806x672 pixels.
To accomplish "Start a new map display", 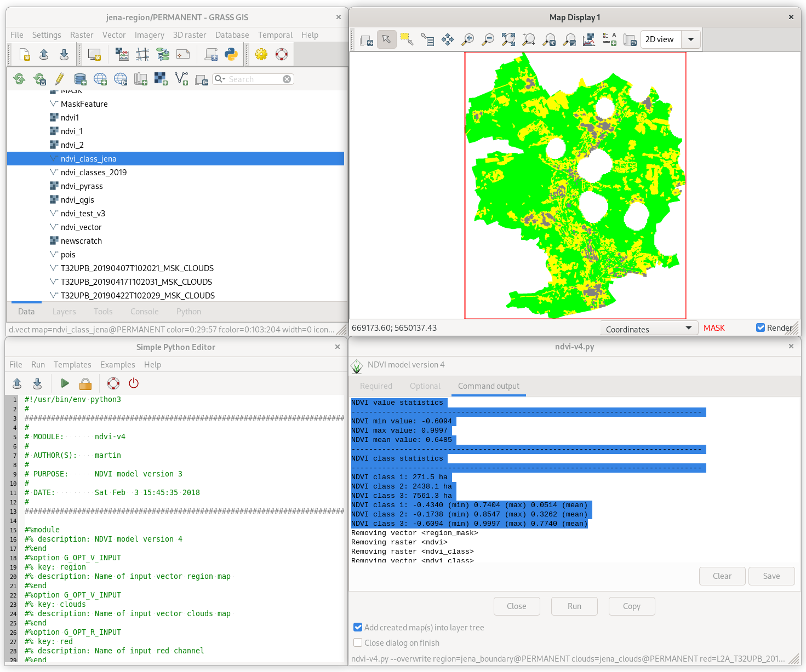I will (x=94, y=54).
